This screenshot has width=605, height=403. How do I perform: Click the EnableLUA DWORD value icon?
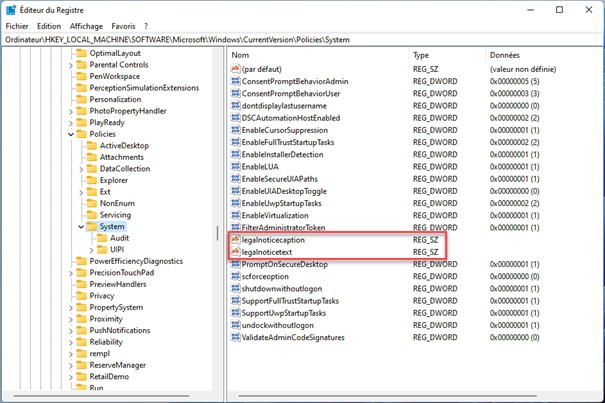point(235,166)
